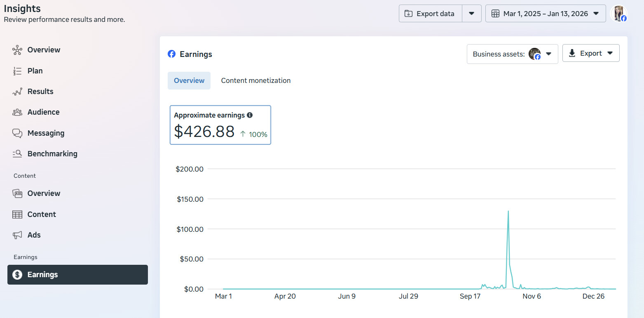Select the Audience people icon
Viewport: 644px width, 318px height.
tap(17, 112)
